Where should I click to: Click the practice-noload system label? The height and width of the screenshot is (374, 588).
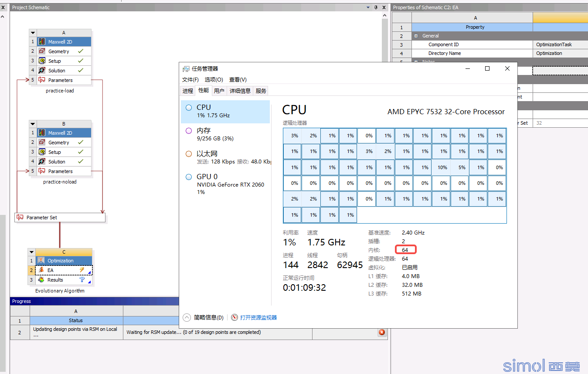point(60,182)
